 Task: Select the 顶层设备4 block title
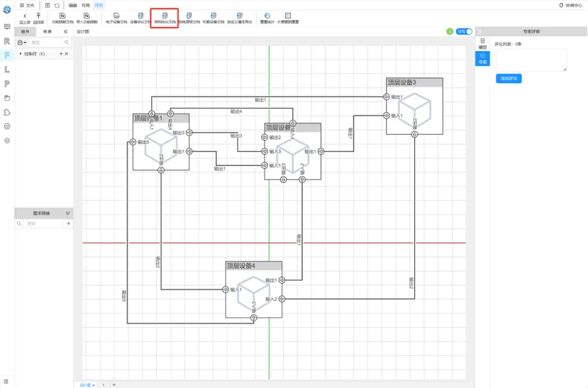(240, 266)
